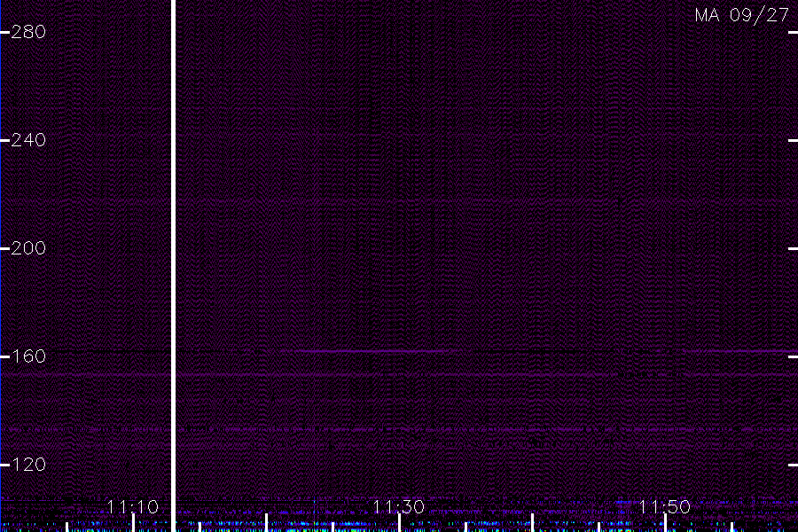Screen dimensions: 798x532
Task: Click the 200 frequency axis label
Action: 28,248
